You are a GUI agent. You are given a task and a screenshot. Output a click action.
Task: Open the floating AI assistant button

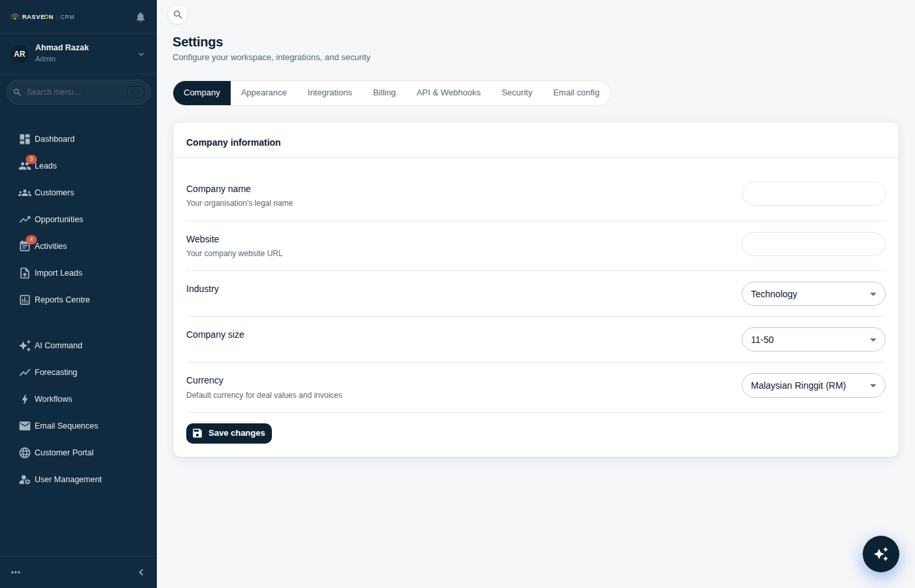[x=881, y=554]
